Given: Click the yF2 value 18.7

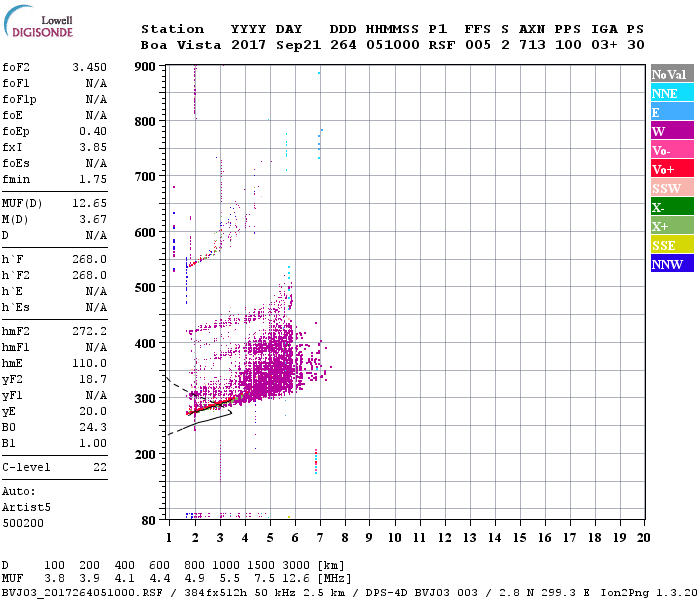Looking at the screenshot, I should point(93,379).
